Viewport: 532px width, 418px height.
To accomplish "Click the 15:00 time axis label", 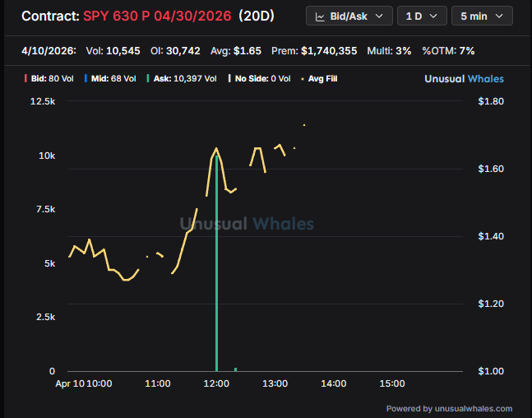I will tap(392, 383).
